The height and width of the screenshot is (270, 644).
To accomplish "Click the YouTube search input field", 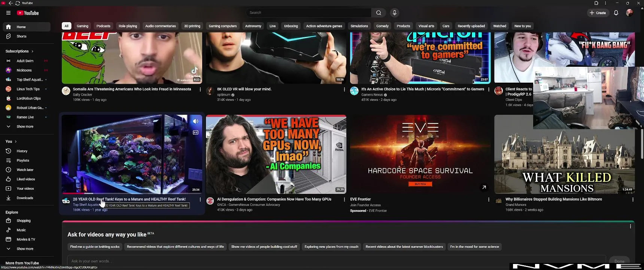I will coord(309,13).
